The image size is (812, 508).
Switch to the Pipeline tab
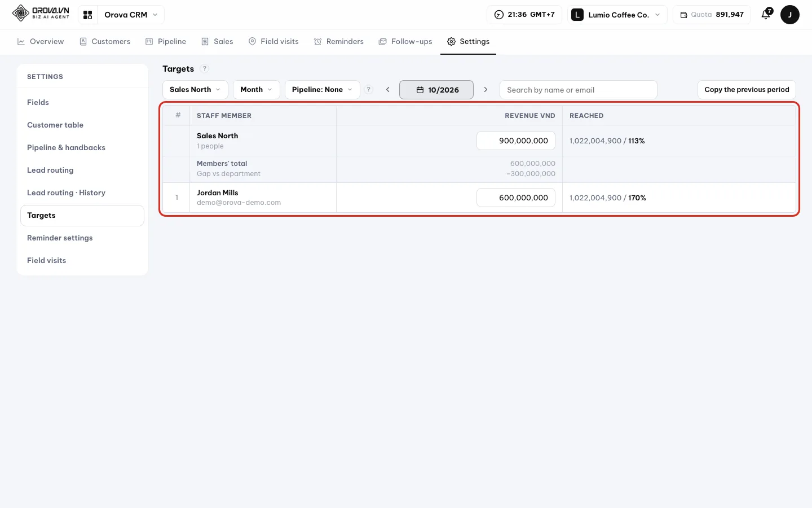[x=166, y=42]
